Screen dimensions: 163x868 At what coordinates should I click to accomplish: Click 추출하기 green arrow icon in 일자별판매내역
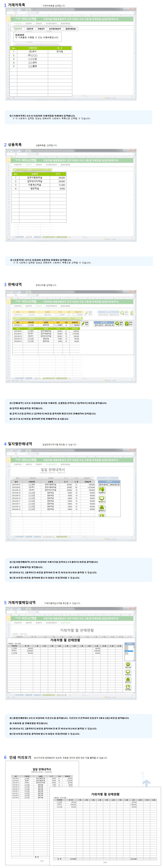pyautogui.click(x=102, y=491)
